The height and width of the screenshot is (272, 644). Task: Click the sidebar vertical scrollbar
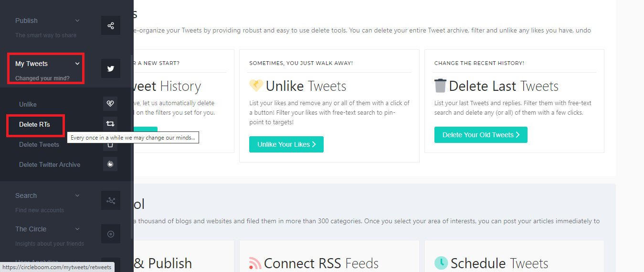[x=132, y=143]
